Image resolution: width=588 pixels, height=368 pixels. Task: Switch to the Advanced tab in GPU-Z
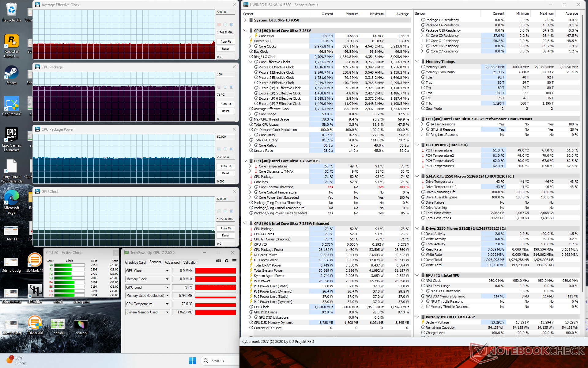coord(172,263)
